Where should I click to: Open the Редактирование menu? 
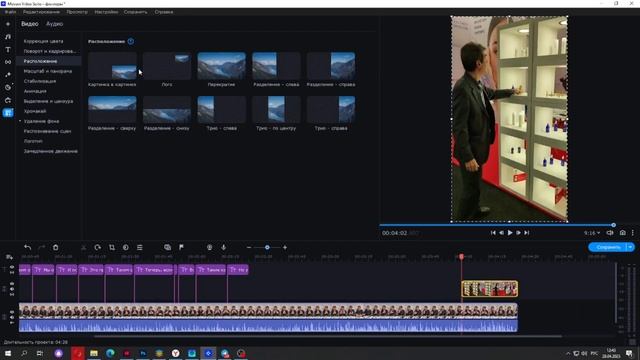(x=41, y=12)
